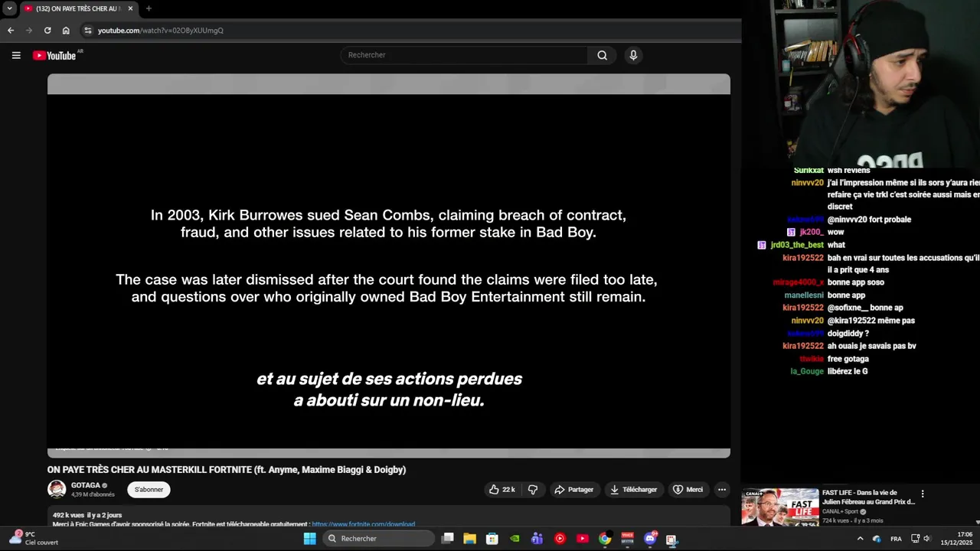Click the video title ON PAYE TRÈS CHER
Viewport: 980px width, 551px height.
[227, 470]
